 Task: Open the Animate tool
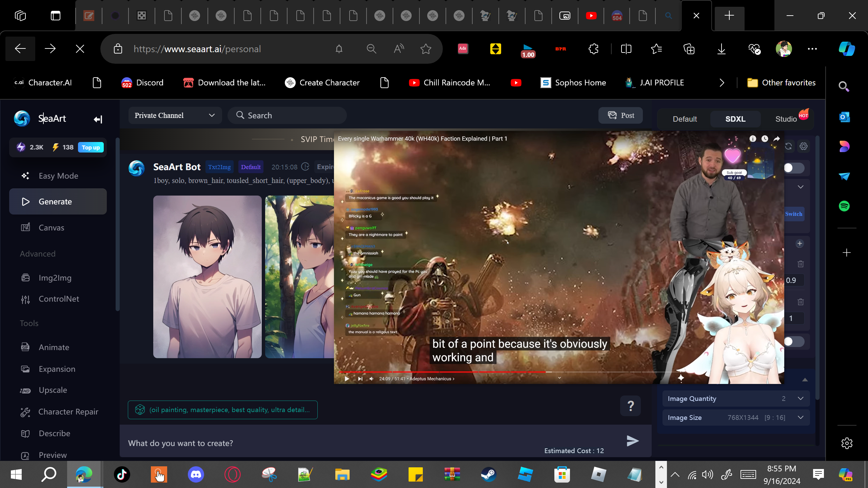click(58, 347)
